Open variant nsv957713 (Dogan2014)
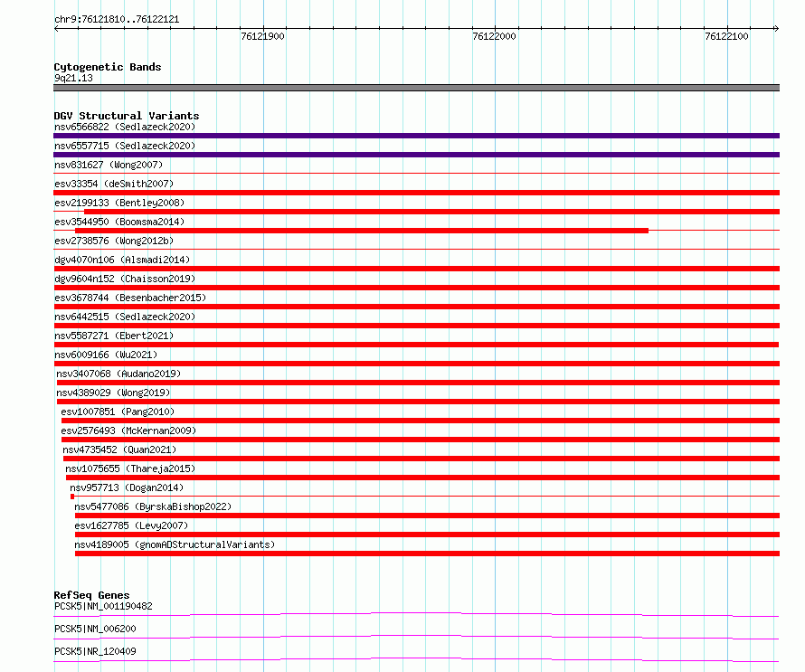 pos(127,487)
